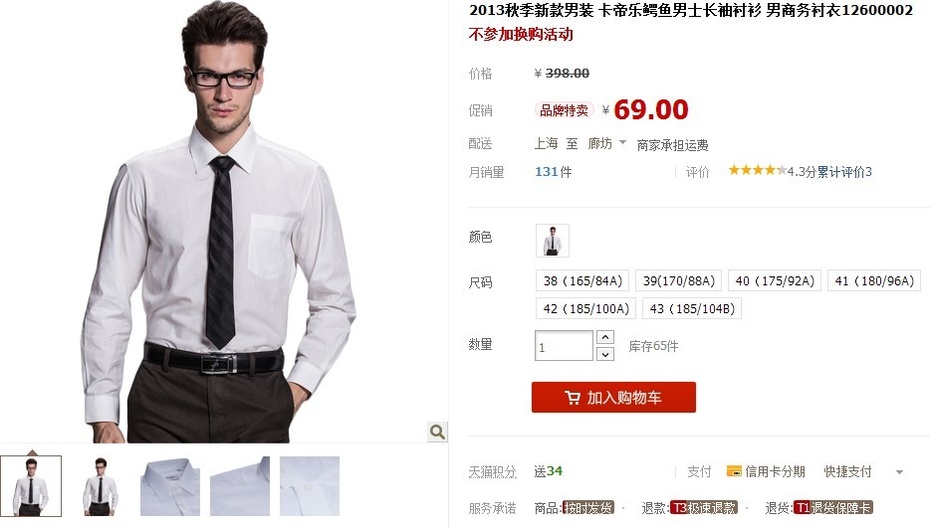Image resolution: width=930 pixels, height=527 pixels.
Task: Click the T1 return guarantee badge
Action: tap(833, 508)
